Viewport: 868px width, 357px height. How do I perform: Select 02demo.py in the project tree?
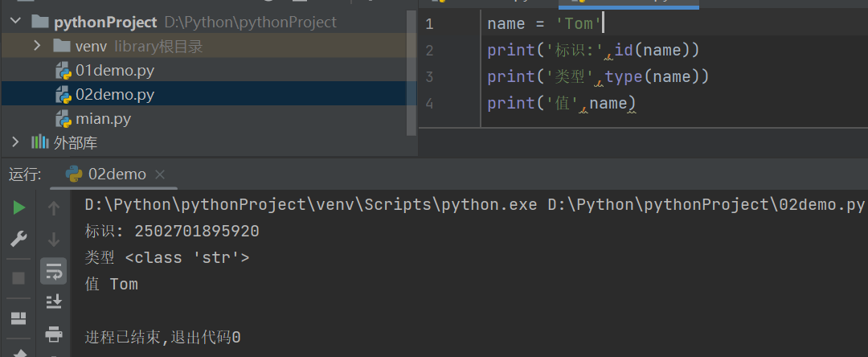point(114,95)
